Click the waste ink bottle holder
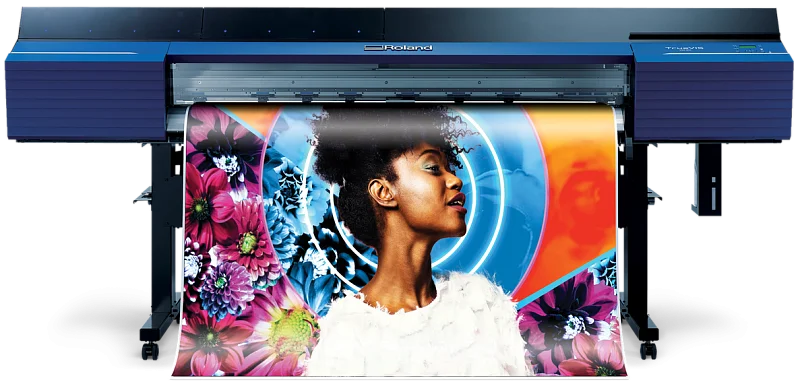Screen dimensions: 800x384 pos(707,178)
